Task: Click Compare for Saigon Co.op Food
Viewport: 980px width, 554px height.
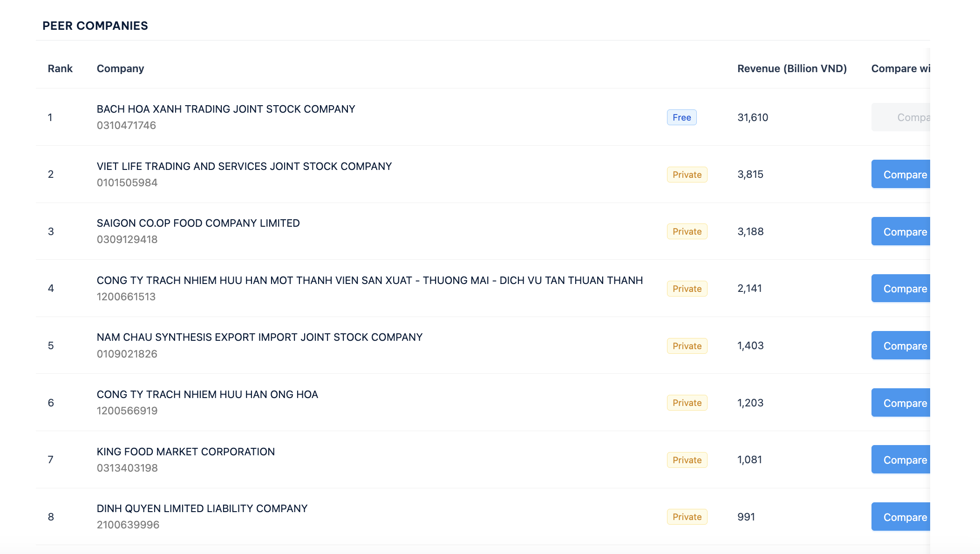Action: tap(901, 231)
